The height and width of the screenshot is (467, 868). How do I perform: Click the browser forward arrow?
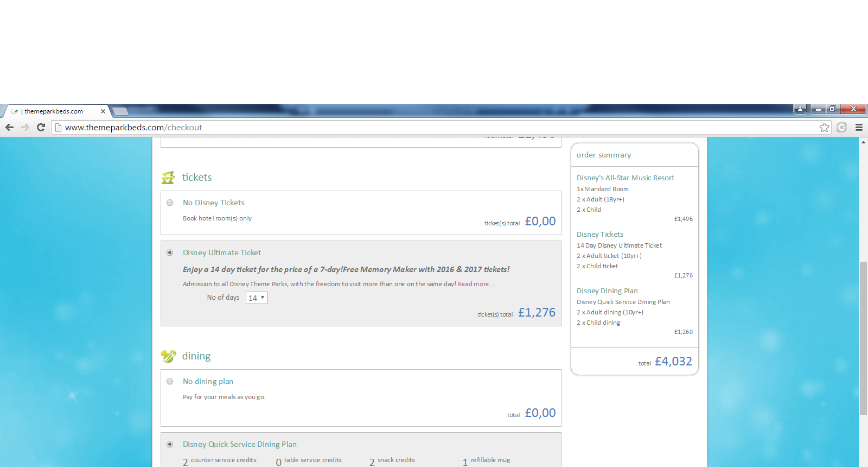click(x=25, y=127)
